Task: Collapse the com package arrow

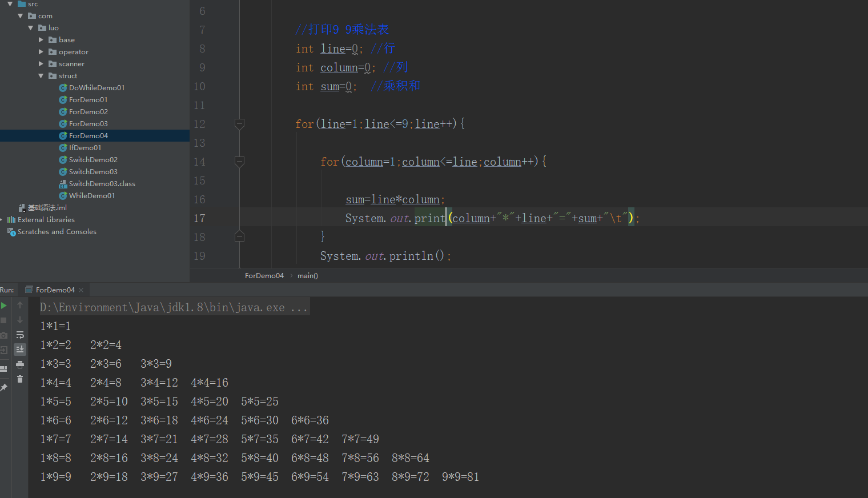Action: (20, 16)
